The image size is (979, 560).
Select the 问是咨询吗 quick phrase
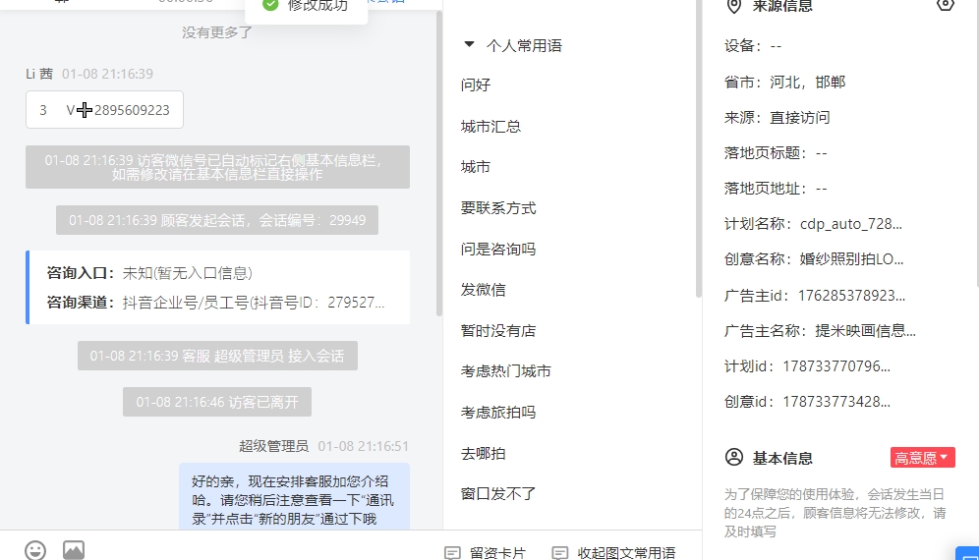(498, 250)
